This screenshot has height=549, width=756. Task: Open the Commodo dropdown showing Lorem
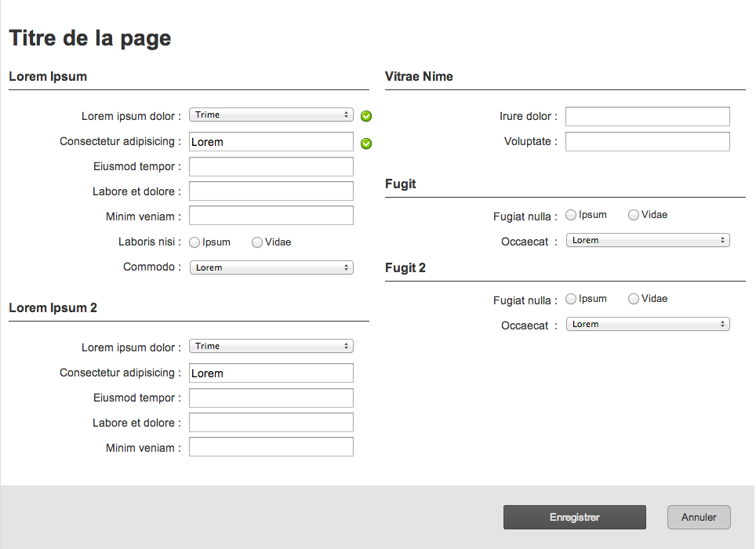[271, 267]
